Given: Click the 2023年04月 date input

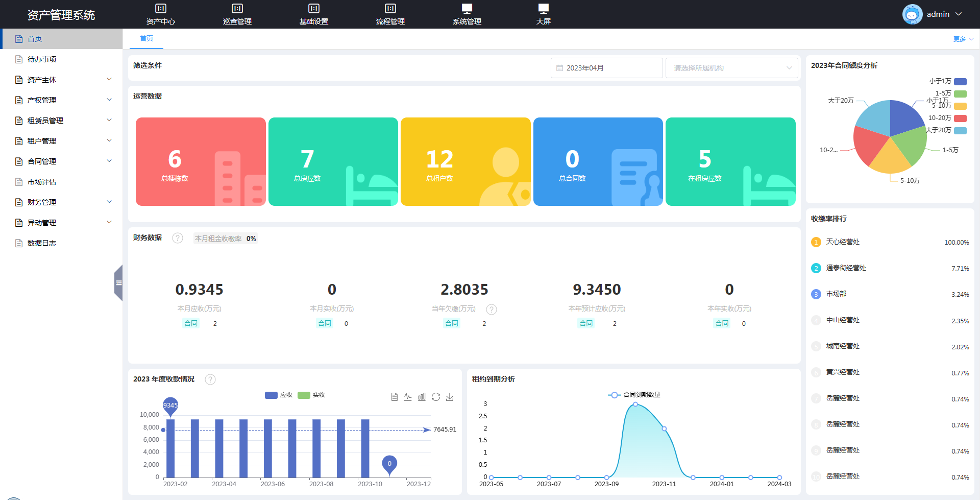Looking at the screenshot, I should coord(607,68).
